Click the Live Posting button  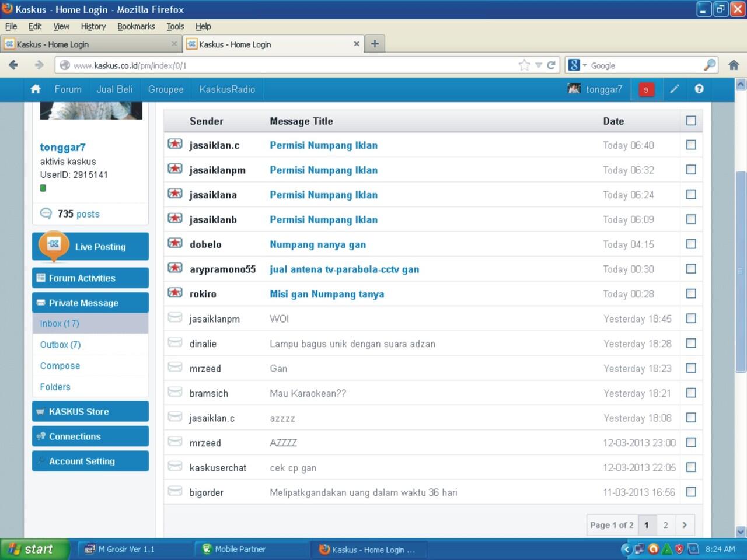click(x=90, y=246)
